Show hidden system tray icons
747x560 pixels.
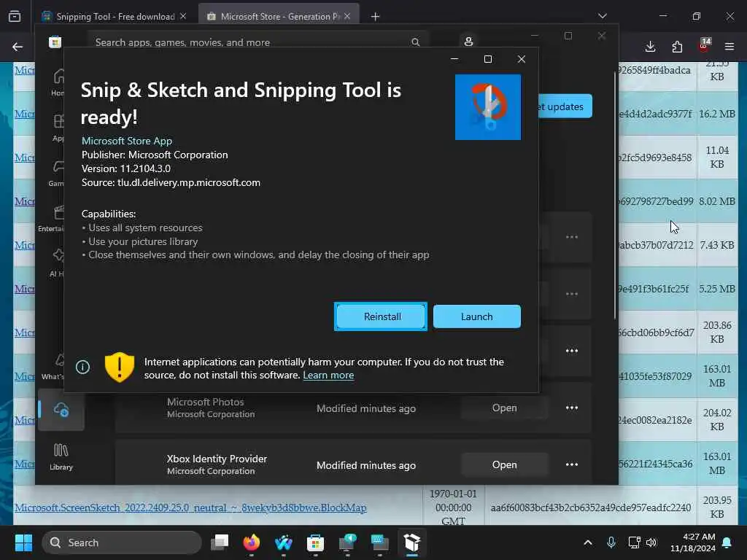click(x=588, y=542)
